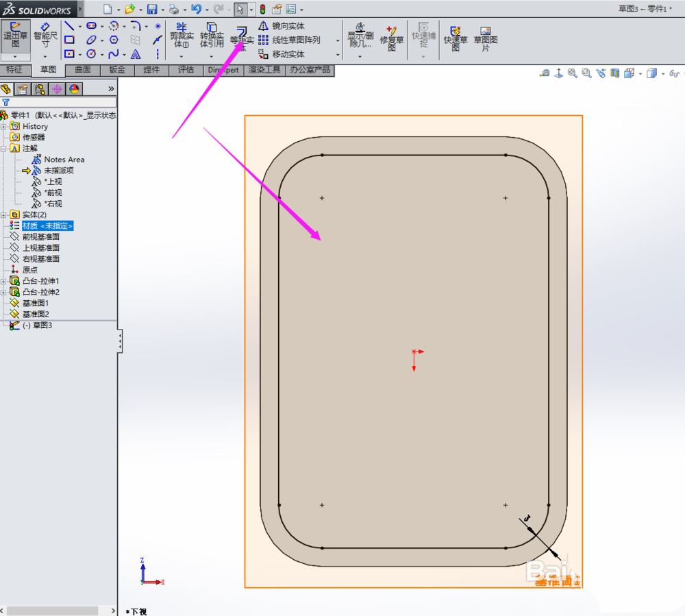Click Convert Entities (转换实体引用)
The width and height of the screenshot is (685, 616).
pyautogui.click(x=212, y=35)
